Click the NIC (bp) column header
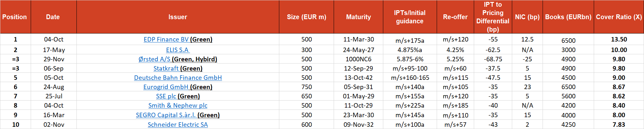 (x=527, y=17)
